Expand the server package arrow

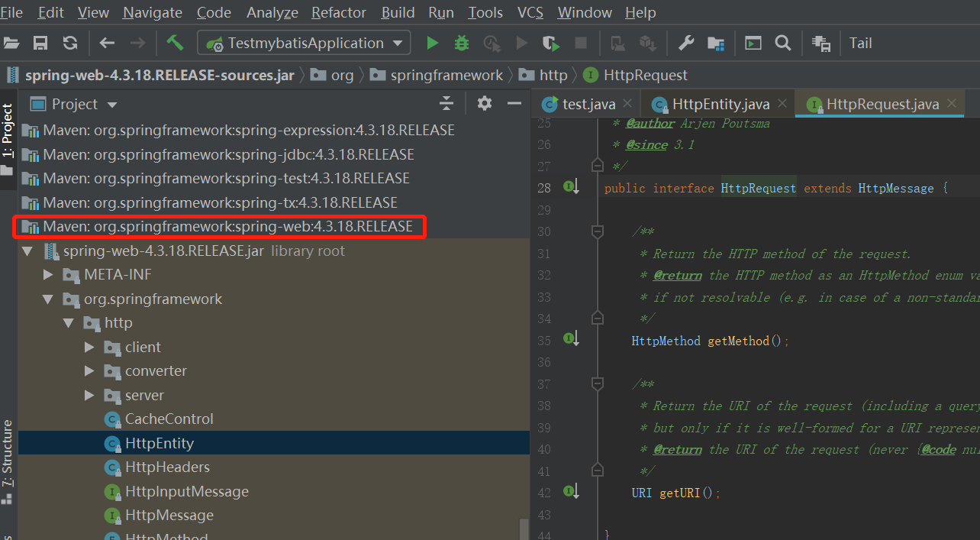tap(90, 395)
